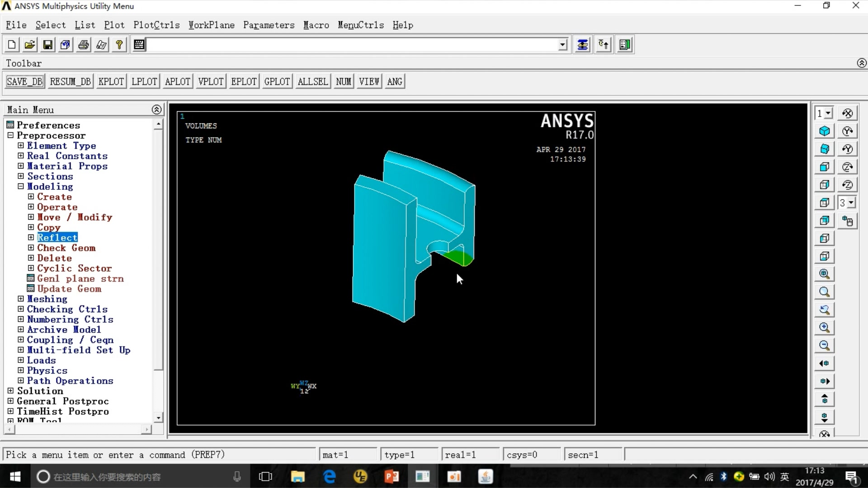Open the PlotCtrls menu
The image size is (868, 488).
tap(156, 25)
